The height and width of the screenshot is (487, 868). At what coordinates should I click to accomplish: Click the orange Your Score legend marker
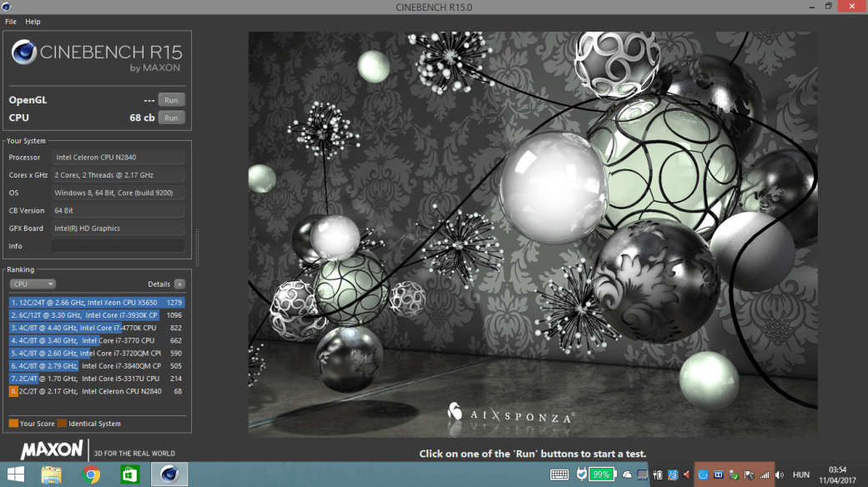click(13, 424)
